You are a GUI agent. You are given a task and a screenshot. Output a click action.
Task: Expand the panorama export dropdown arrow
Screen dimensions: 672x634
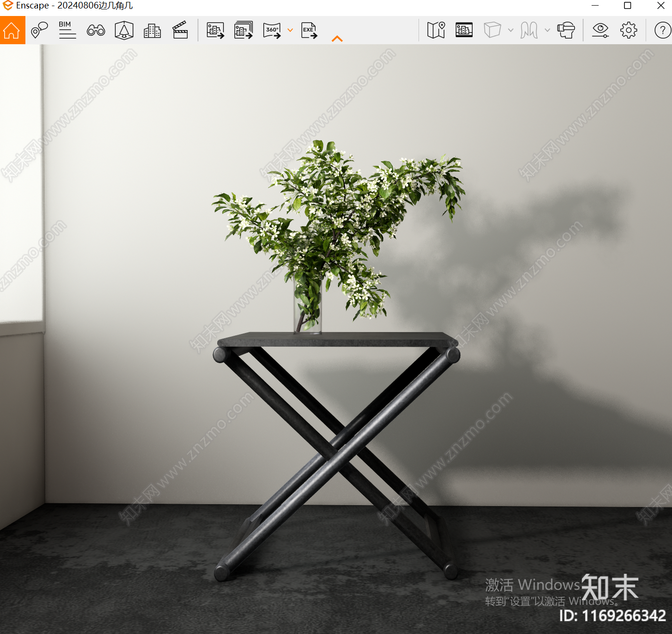click(290, 30)
